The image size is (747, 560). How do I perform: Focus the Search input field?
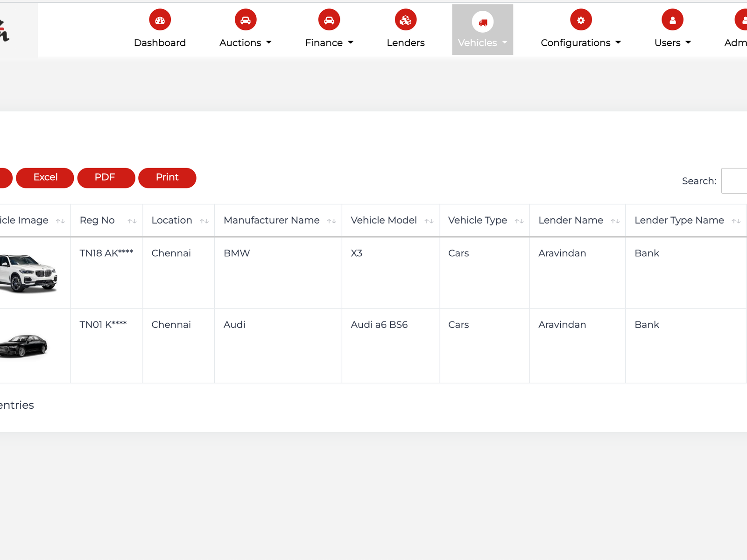(x=734, y=181)
